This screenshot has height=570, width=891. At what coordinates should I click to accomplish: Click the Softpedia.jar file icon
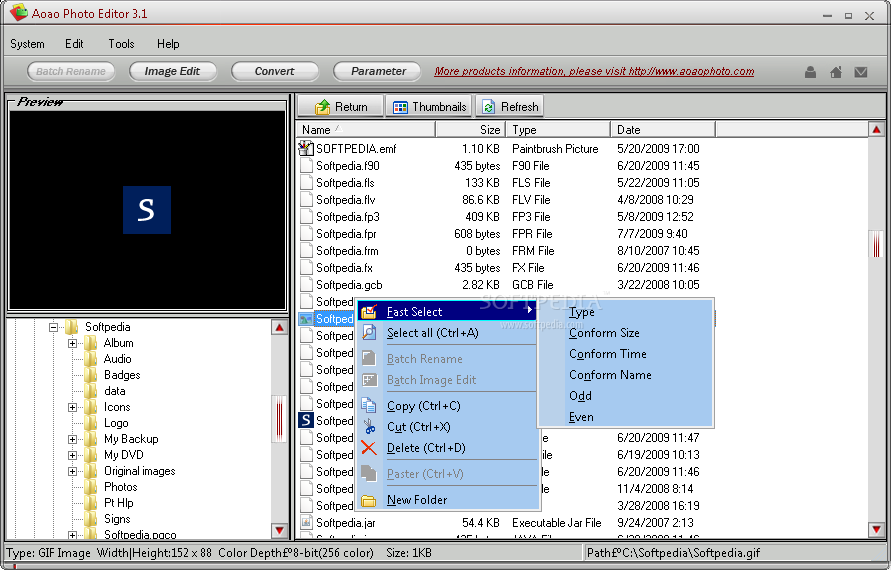[x=306, y=522]
